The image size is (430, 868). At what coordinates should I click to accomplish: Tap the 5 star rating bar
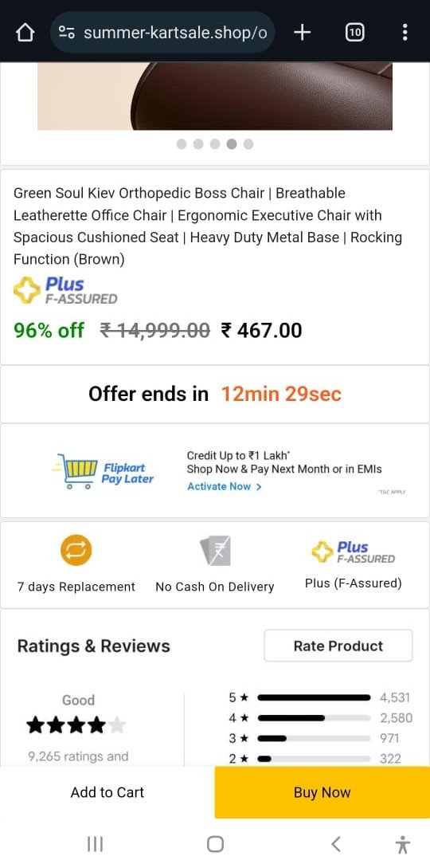coord(314,697)
